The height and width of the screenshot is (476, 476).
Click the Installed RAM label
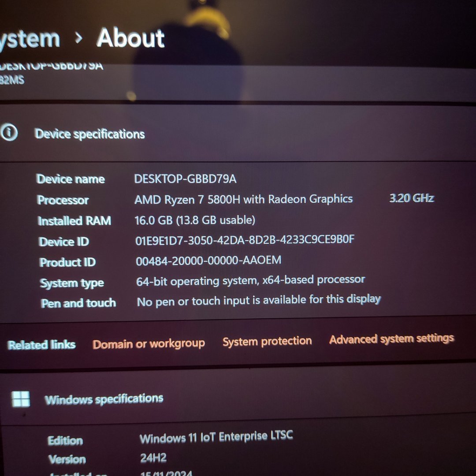pos(74,221)
